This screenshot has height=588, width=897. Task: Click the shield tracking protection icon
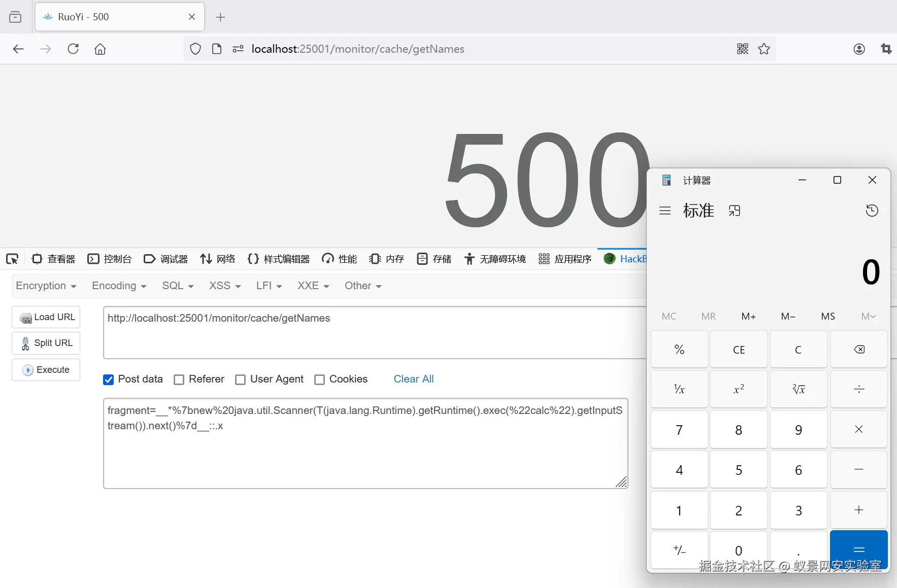click(x=195, y=49)
